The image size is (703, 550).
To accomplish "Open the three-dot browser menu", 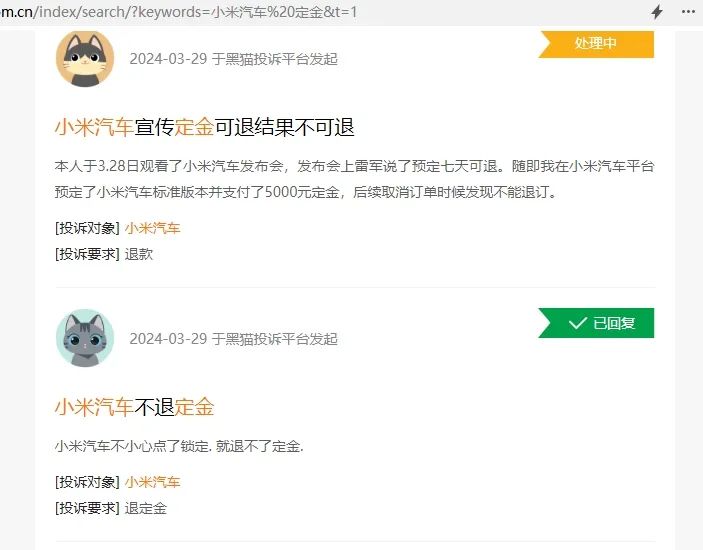I will tap(688, 12).
